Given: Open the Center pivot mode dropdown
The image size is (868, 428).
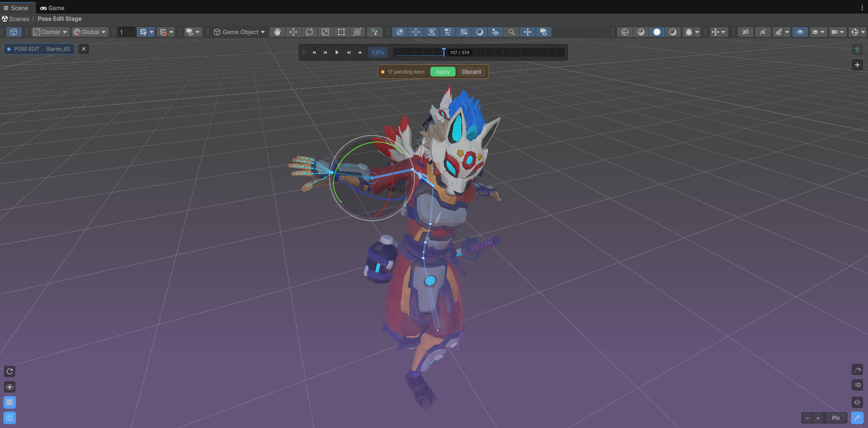Looking at the screenshot, I should tap(50, 32).
